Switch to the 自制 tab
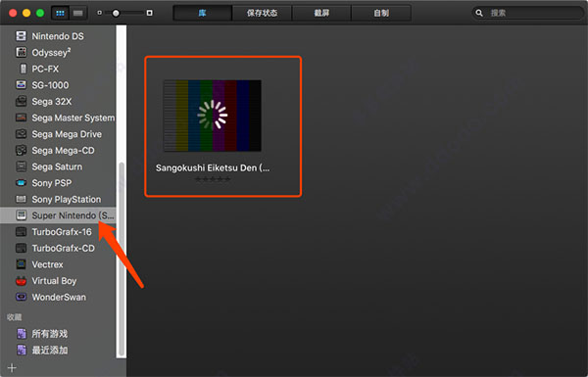The height and width of the screenshot is (377, 588). coord(381,13)
